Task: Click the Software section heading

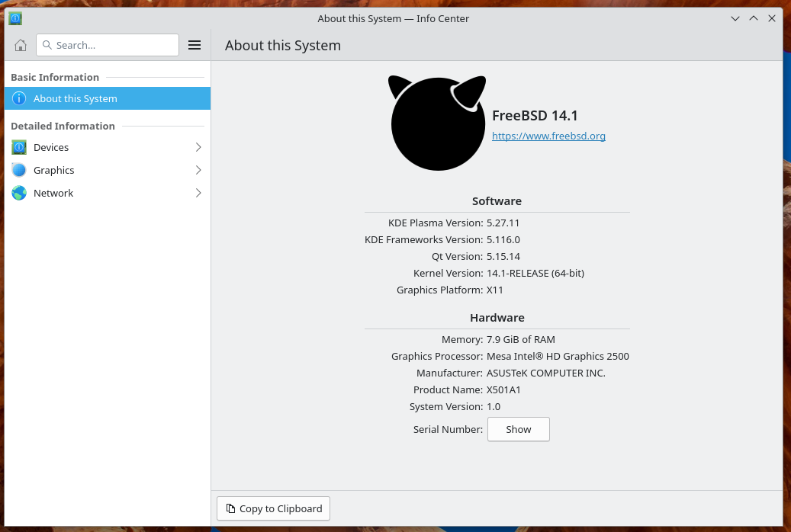Action: coord(497,200)
